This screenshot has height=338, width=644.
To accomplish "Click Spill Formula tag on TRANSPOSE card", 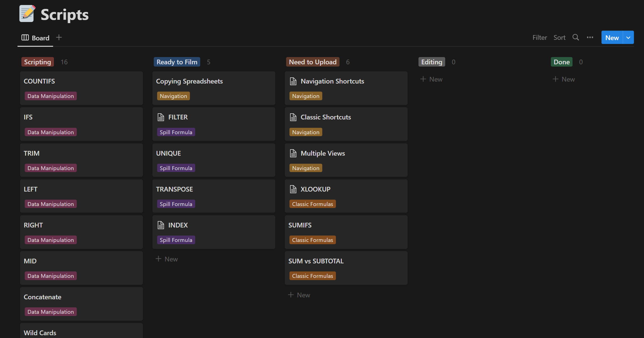I will point(176,204).
